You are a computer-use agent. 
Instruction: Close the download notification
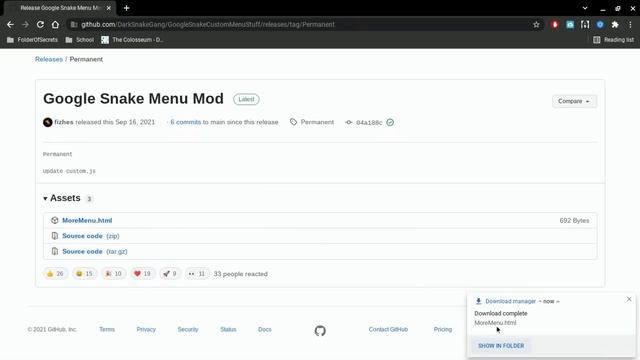pos(629,299)
